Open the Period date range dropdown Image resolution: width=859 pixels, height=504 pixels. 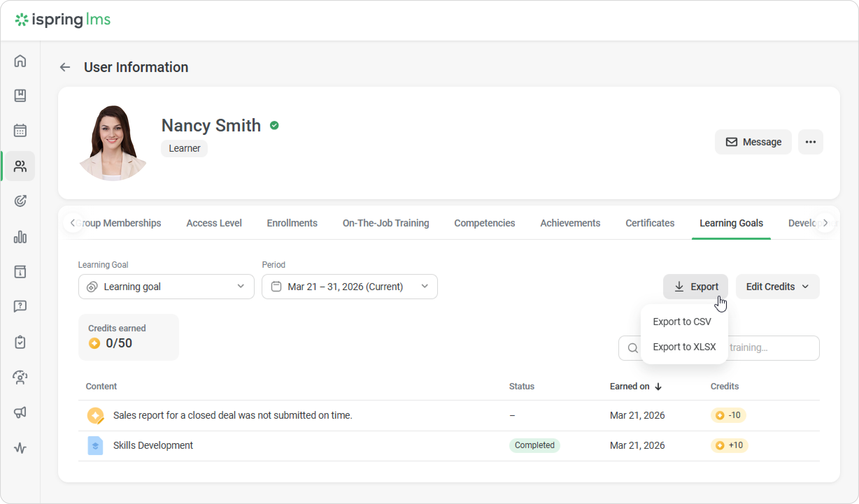349,287
